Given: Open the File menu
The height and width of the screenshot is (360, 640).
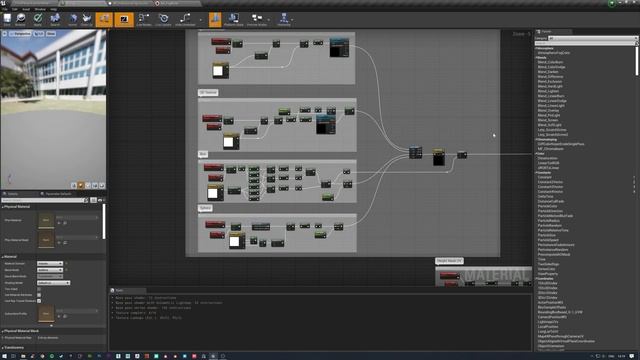Looking at the screenshot, I should 5,9.
